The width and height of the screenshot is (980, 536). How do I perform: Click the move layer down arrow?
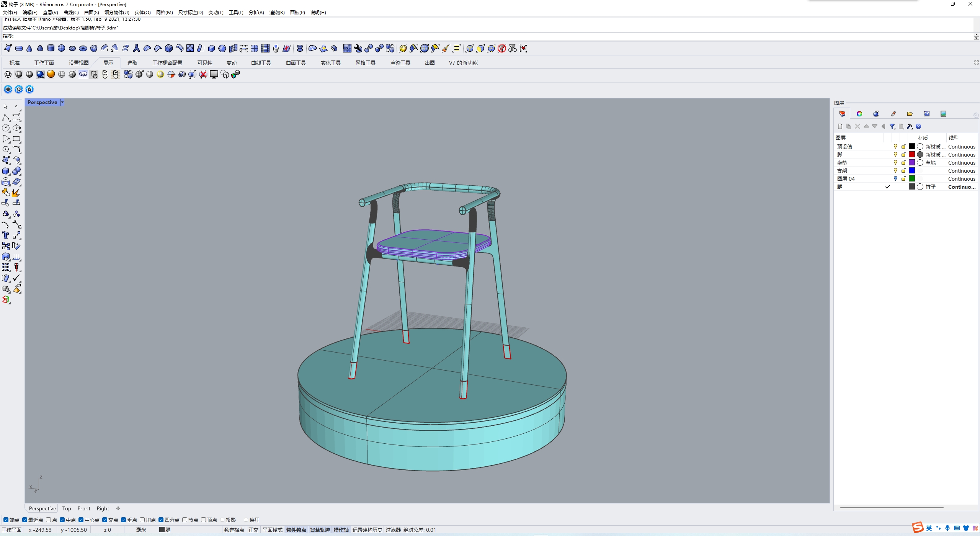874,126
